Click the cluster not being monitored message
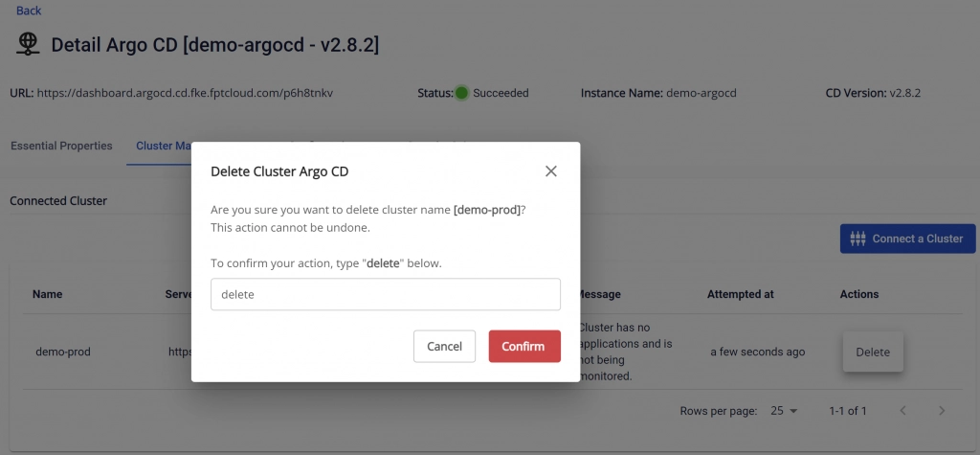 tap(627, 352)
